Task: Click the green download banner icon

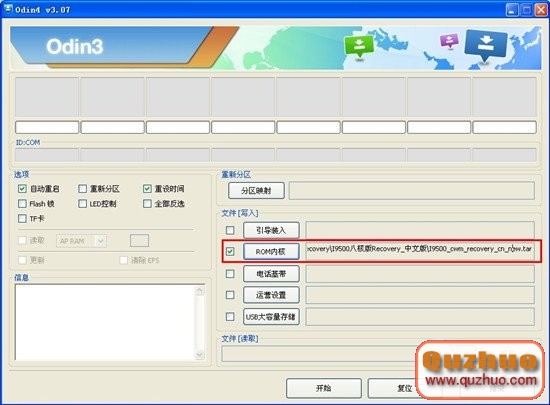Action: pos(359,46)
